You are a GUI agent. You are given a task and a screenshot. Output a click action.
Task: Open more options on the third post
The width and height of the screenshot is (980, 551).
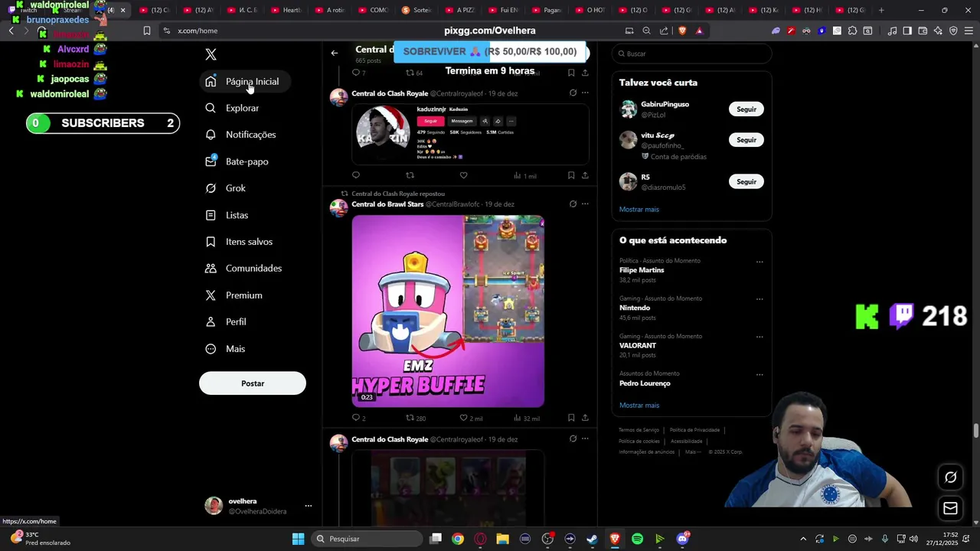click(x=585, y=439)
